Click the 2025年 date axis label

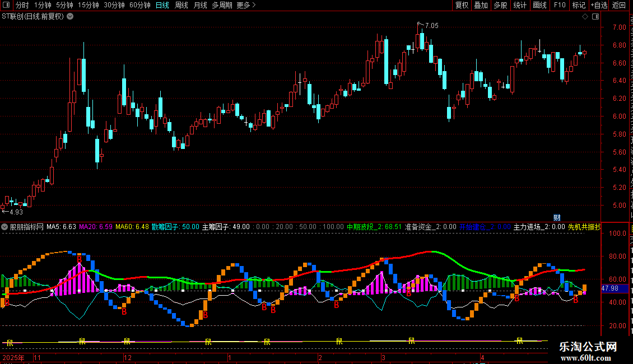click(13, 357)
